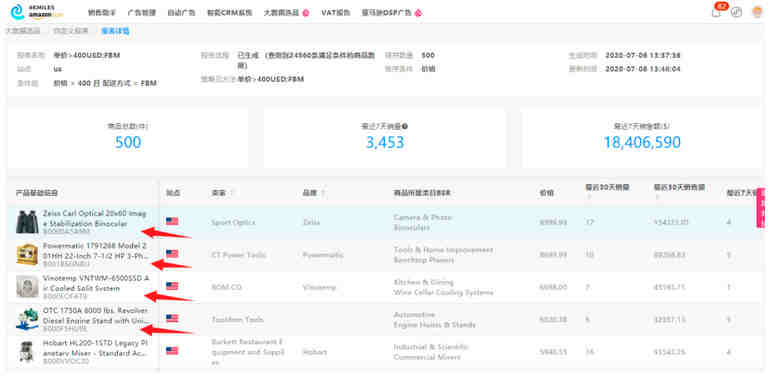
Task: Open the Vinotemp VNTWM-6500SSD title link
Action: point(95,283)
